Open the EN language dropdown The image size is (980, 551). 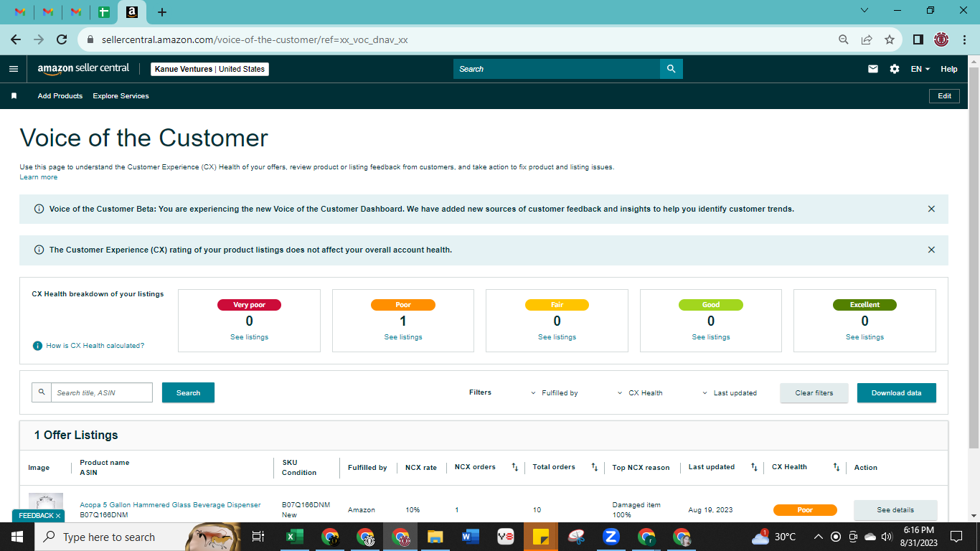920,69
